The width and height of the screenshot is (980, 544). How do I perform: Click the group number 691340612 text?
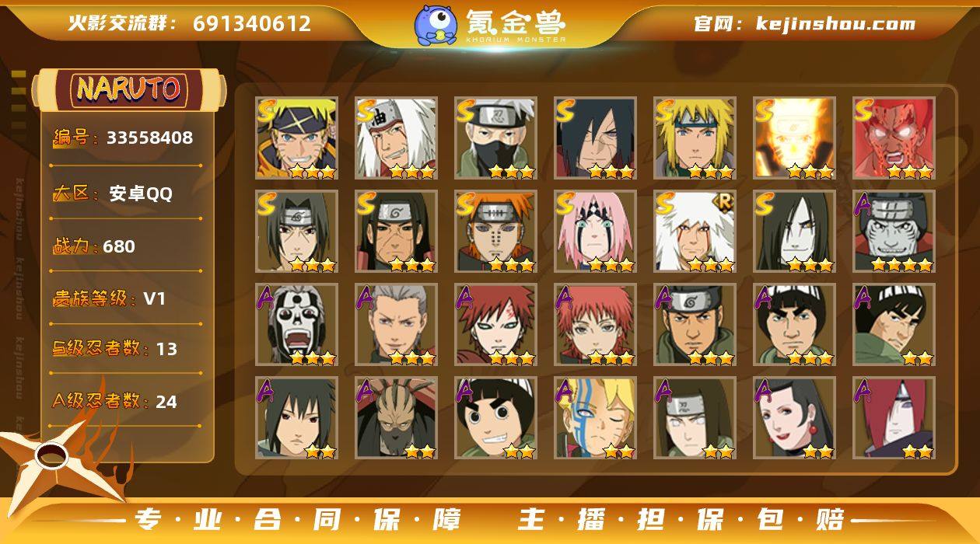pos(252,23)
